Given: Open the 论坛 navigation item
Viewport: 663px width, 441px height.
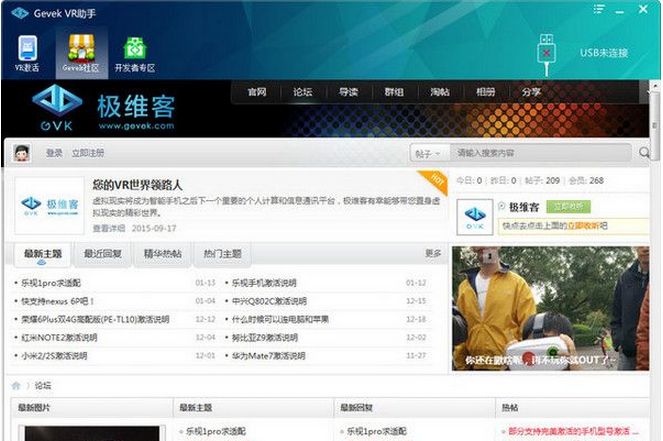Looking at the screenshot, I should [x=302, y=92].
